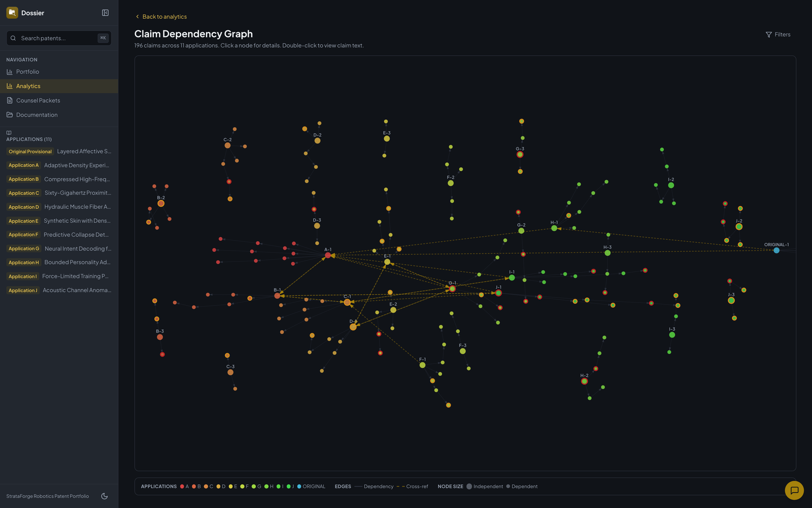This screenshot has width=812, height=508.
Task: Click the ORIGINAL legend color swatch
Action: coord(299,487)
